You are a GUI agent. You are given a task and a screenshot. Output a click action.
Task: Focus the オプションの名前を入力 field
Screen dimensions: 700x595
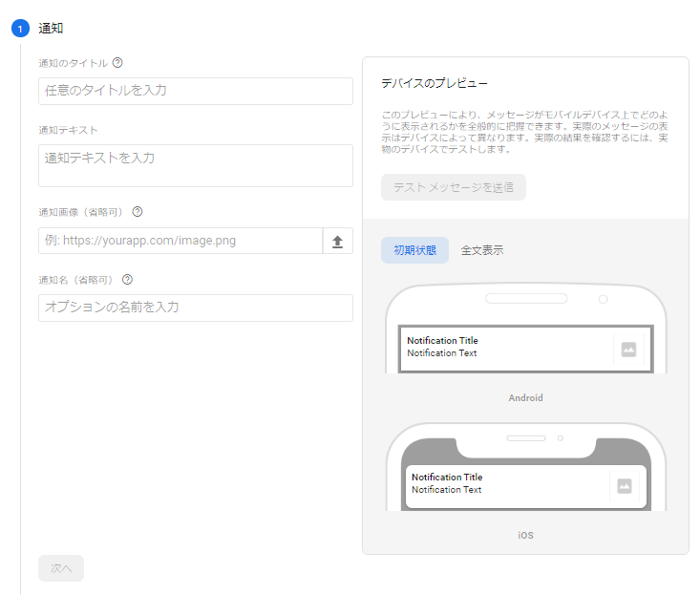click(x=196, y=308)
